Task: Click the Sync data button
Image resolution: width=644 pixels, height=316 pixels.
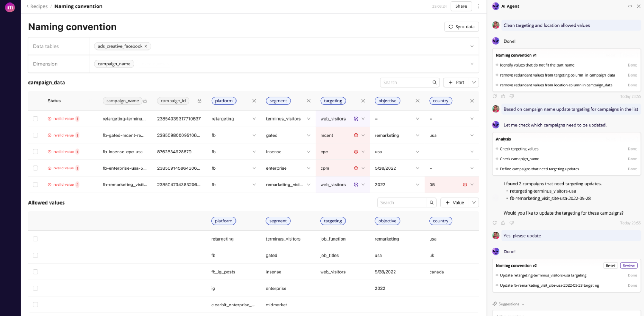Action: [461, 27]
